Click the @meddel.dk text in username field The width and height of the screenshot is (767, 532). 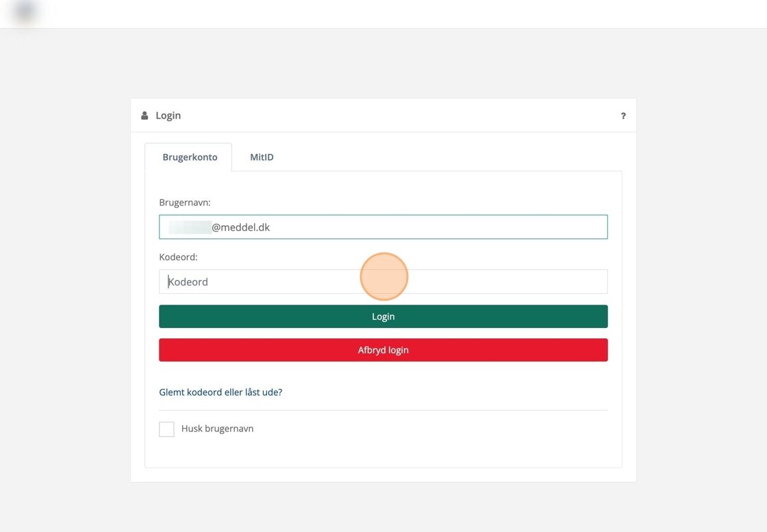click(240, 227)
